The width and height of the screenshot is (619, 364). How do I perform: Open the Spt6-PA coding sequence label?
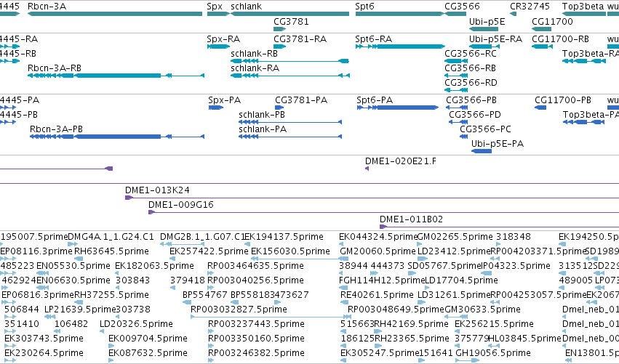(x=375, y=100)
